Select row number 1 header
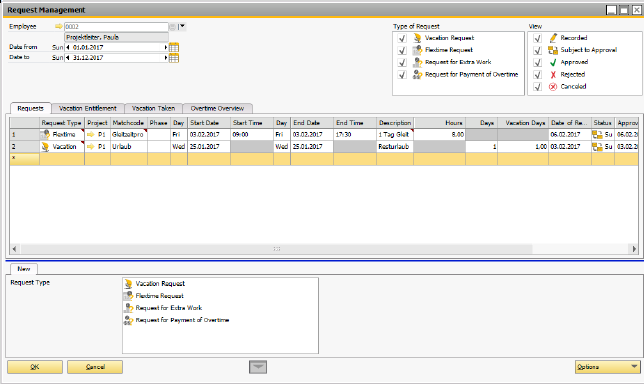The width and height of the screenshot is (644, 385). [25, 135]
